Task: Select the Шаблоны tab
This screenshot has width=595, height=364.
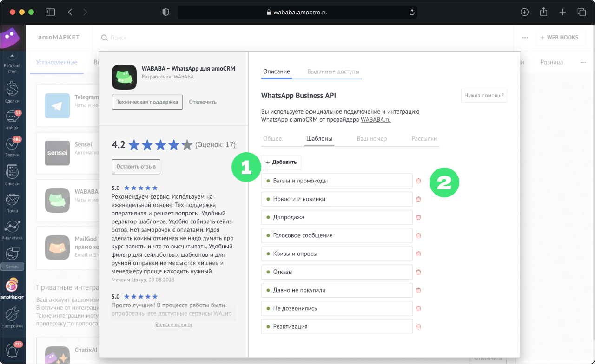Action: 319,139
